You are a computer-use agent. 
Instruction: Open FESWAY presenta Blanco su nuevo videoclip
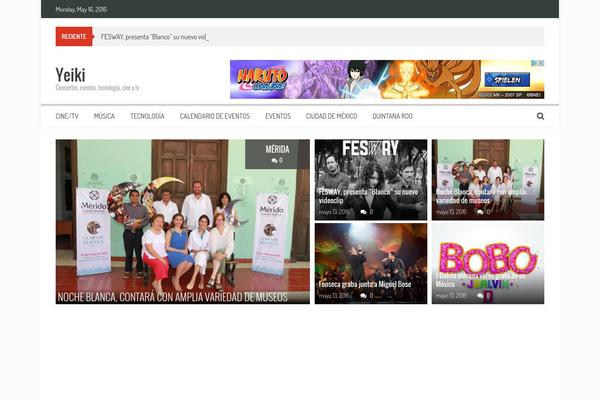coord(368,196)
